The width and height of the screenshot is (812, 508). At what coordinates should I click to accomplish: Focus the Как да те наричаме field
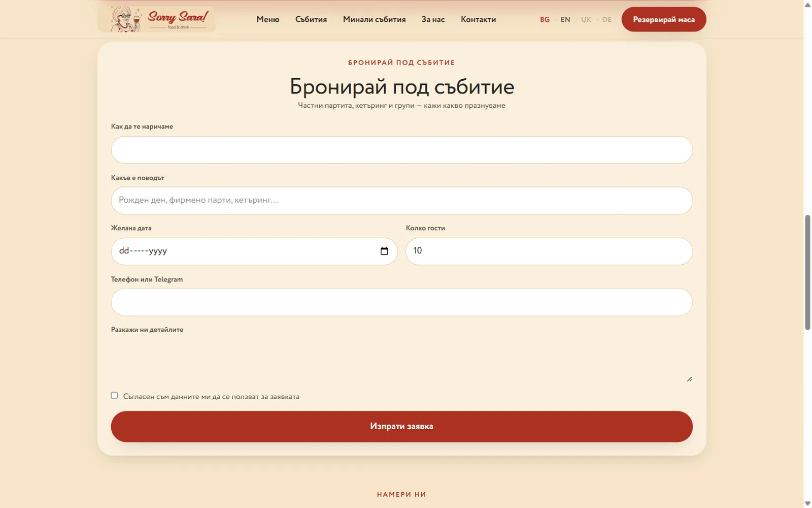[401, 150]
